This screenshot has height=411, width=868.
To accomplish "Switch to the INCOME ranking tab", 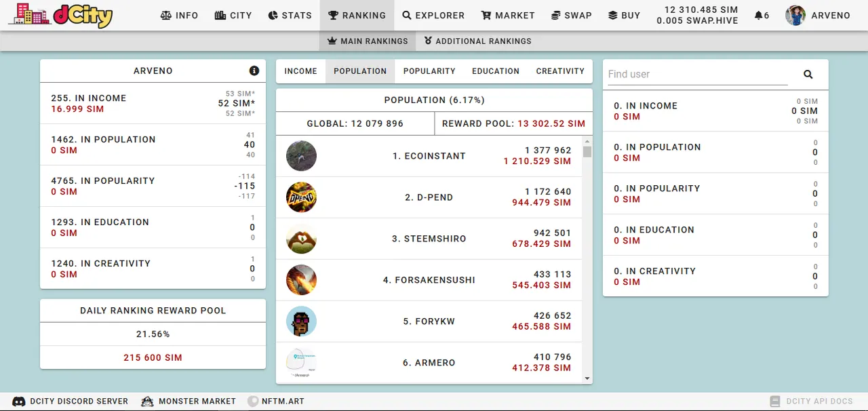I will [300, 71].
